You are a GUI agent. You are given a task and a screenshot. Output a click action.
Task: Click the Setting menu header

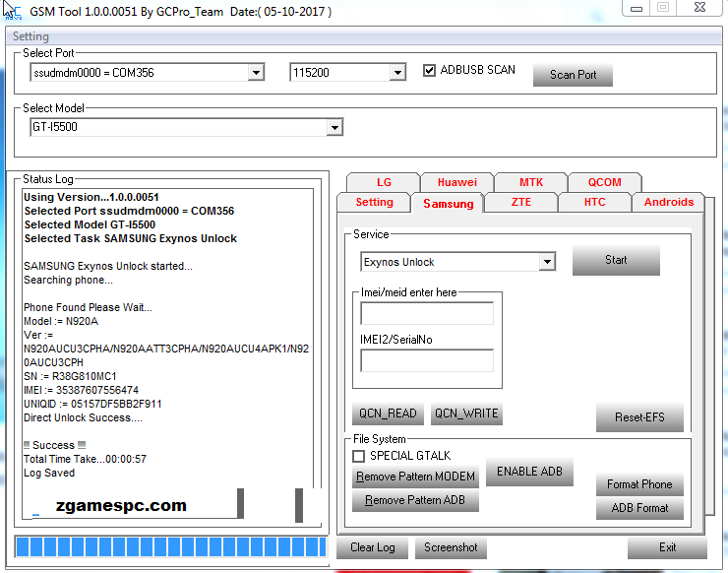(x=30, y=36)
